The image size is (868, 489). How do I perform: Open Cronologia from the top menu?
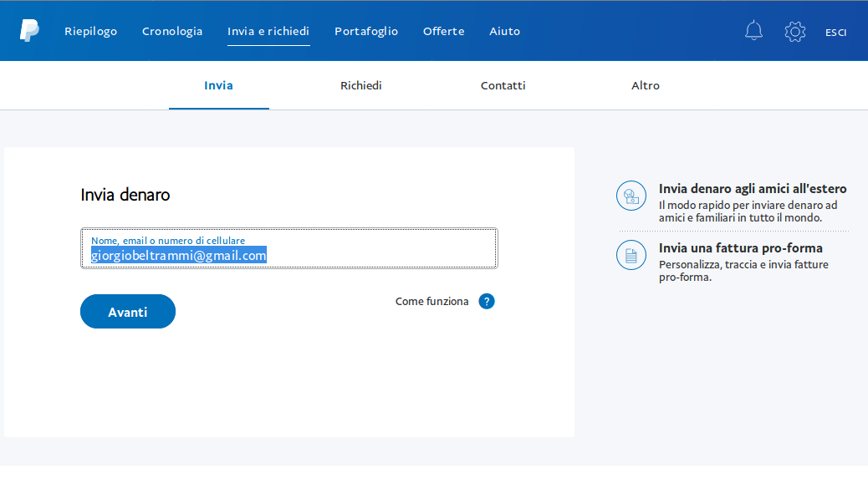pyautogui.click(x=172, y=31)
